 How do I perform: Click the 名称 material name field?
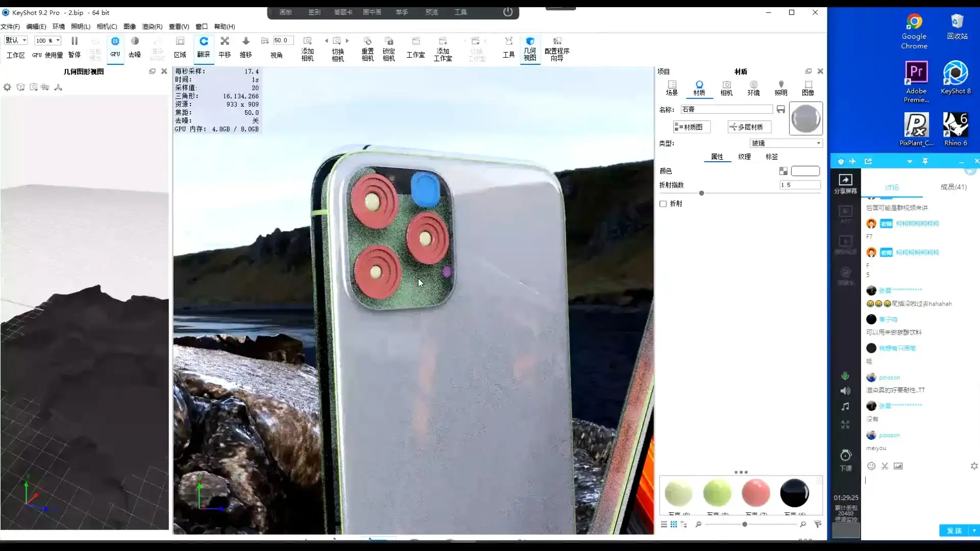[726, 109]
